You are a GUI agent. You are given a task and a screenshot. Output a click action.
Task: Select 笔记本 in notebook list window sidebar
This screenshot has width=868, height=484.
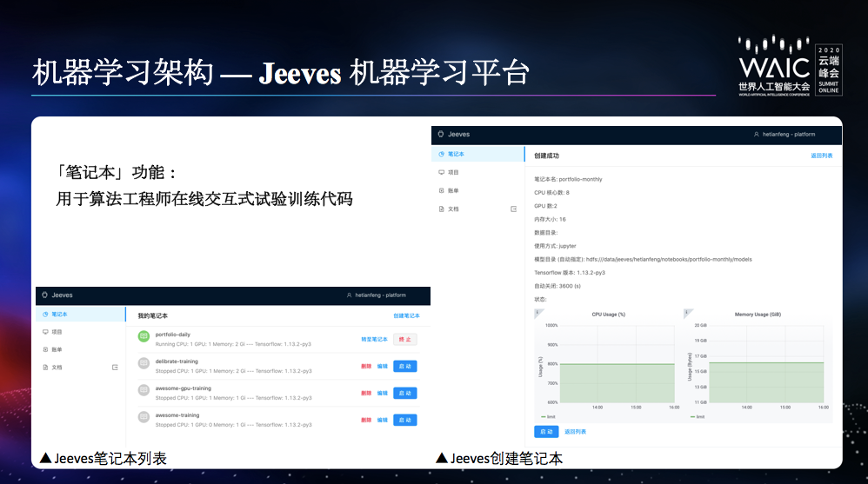(x=81, y=315)
